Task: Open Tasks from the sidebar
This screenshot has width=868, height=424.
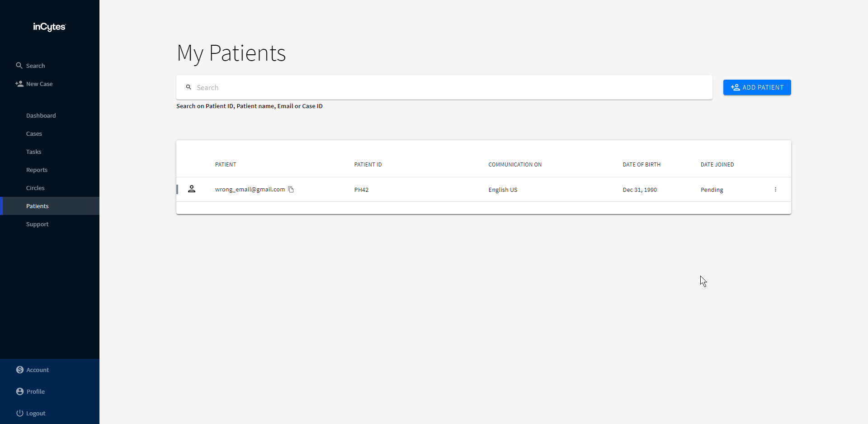Action: [34, 152]
